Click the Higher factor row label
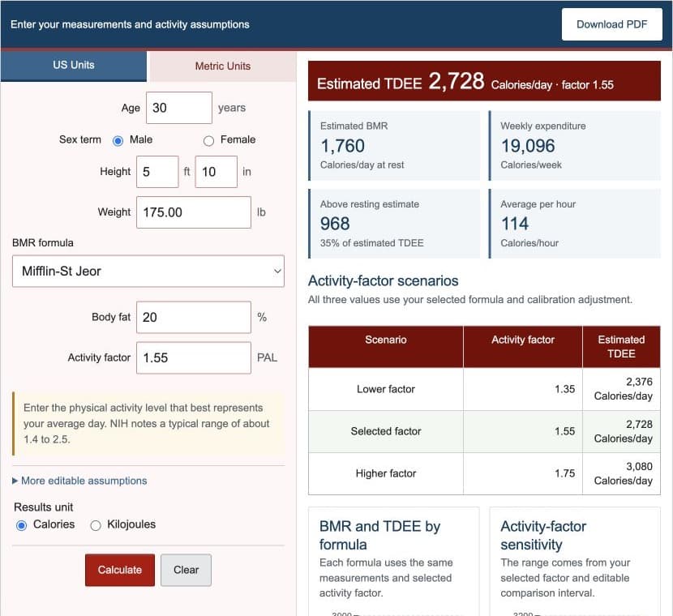Screen dimensions: 673x616 (385, 473)
